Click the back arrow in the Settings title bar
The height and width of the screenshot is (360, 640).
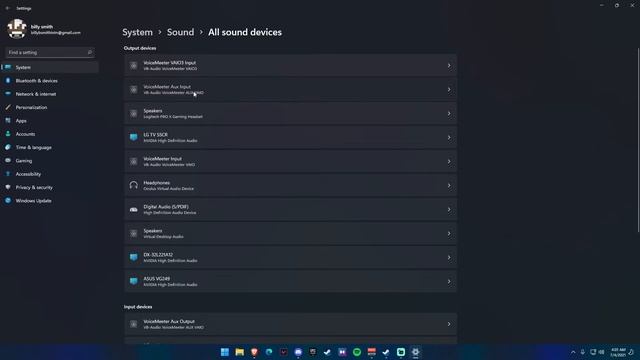8,8
